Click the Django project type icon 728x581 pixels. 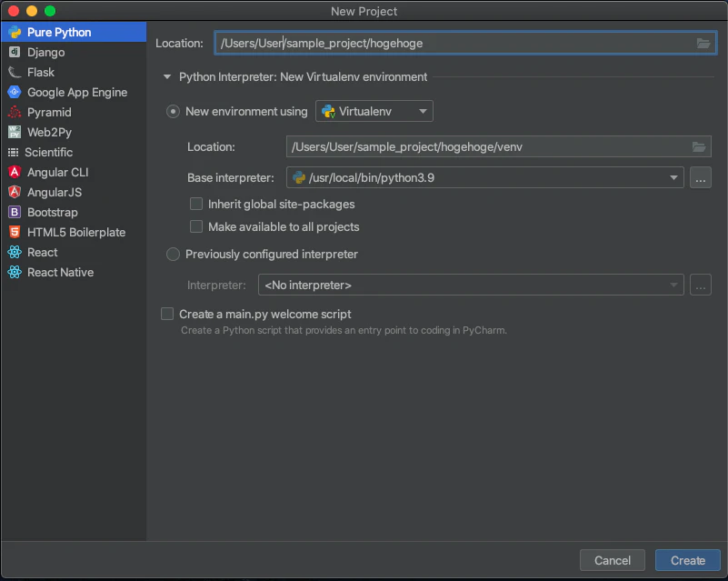(15, 52)
